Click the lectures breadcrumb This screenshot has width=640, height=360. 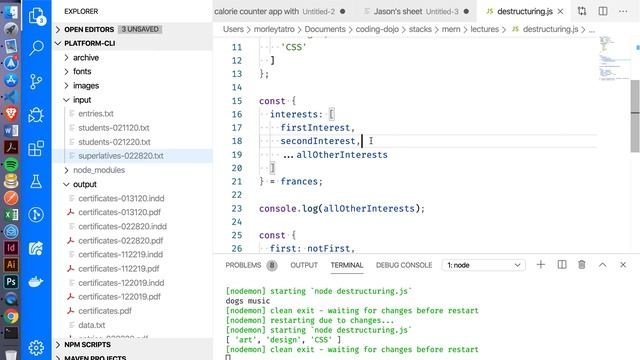[484, 29]
